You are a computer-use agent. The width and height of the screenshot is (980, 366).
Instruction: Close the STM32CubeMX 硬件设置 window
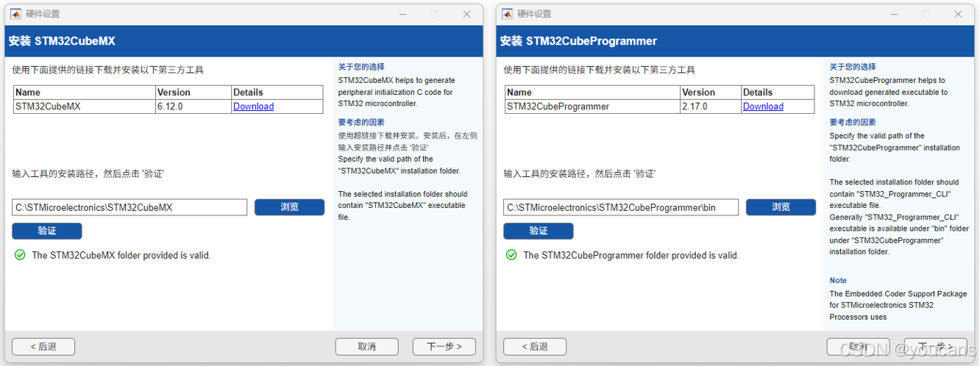click(466, 14)
